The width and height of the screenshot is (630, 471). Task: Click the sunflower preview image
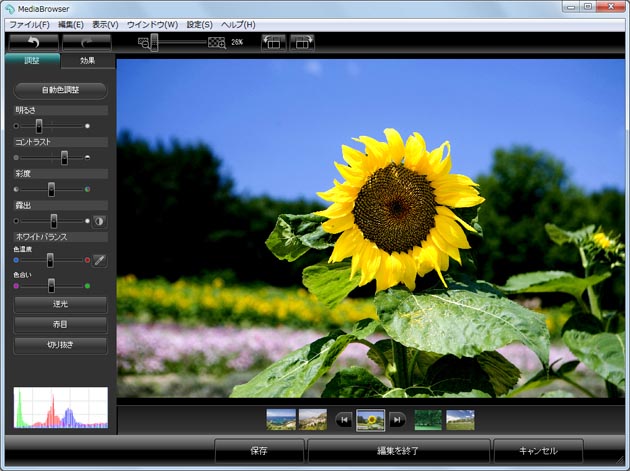point(370,228)
